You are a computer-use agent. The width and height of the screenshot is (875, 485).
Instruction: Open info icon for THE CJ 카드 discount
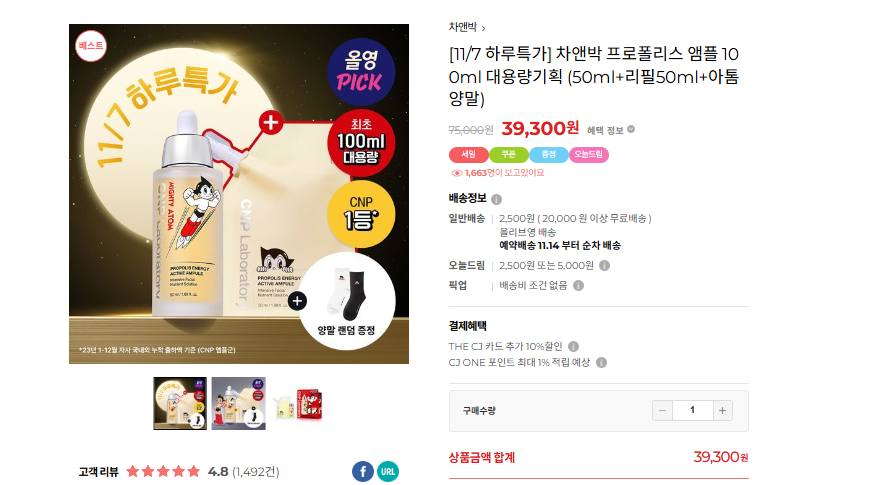pos(573,347)
